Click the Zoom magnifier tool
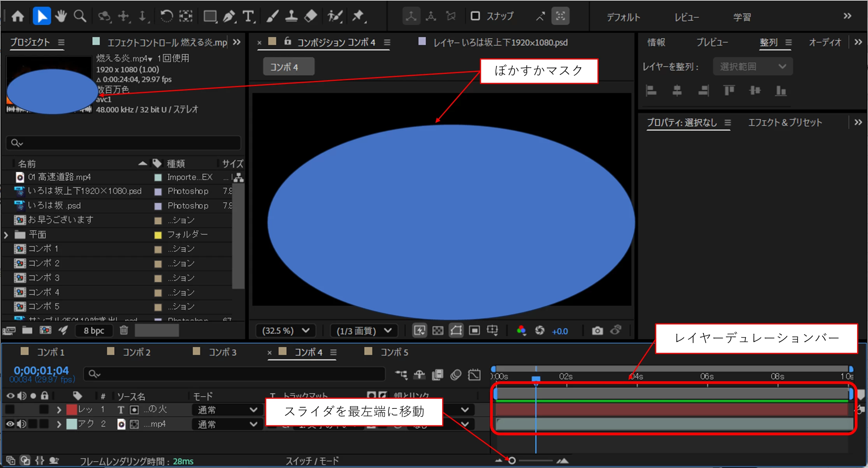Viewport: 868px width, 468px height. [80, 16]
